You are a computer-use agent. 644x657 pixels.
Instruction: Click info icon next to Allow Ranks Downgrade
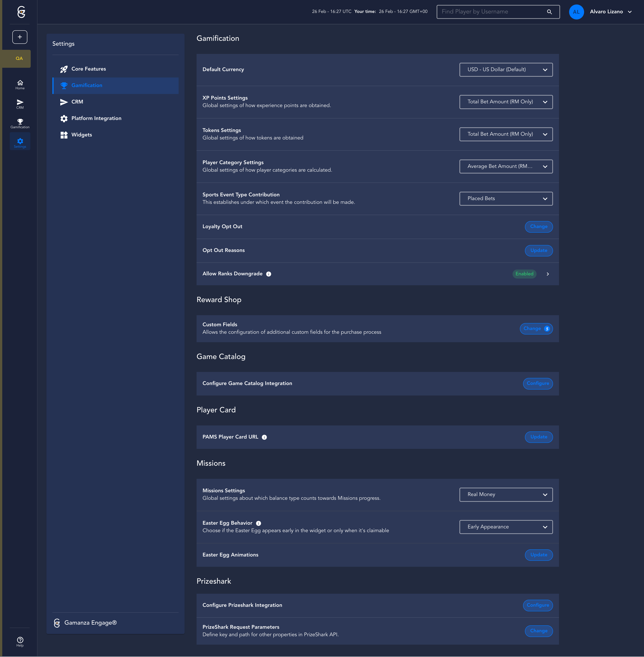pos(269,274)
